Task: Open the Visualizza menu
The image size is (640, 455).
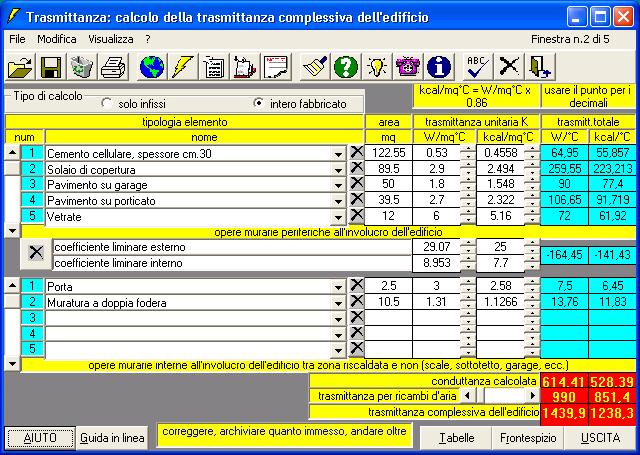Action: (110, 38)
